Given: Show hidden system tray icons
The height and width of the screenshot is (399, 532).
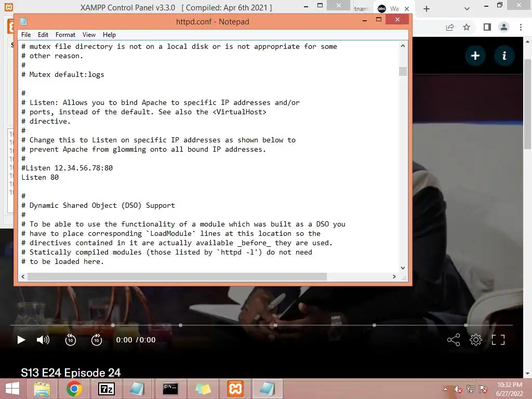Looking at the screenshot, I should point(445,389).
